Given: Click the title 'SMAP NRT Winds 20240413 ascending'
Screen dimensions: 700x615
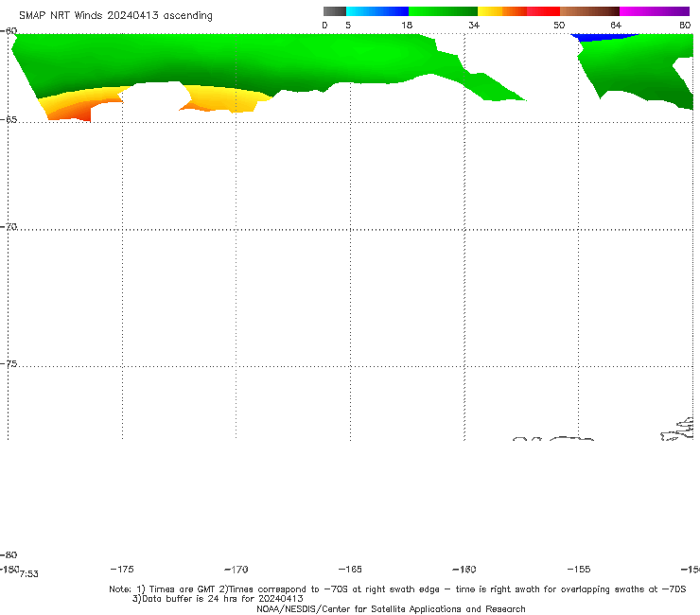Looking at the screenshot, I should click(115, 15).
